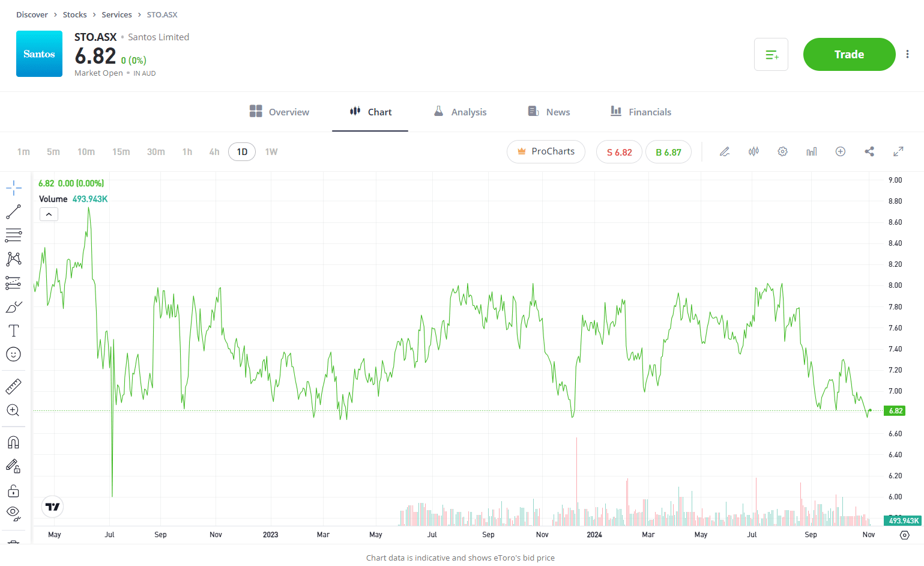924x566 pixels.
Task: Click the Santos Limited company name
Action: click(159, 37)
